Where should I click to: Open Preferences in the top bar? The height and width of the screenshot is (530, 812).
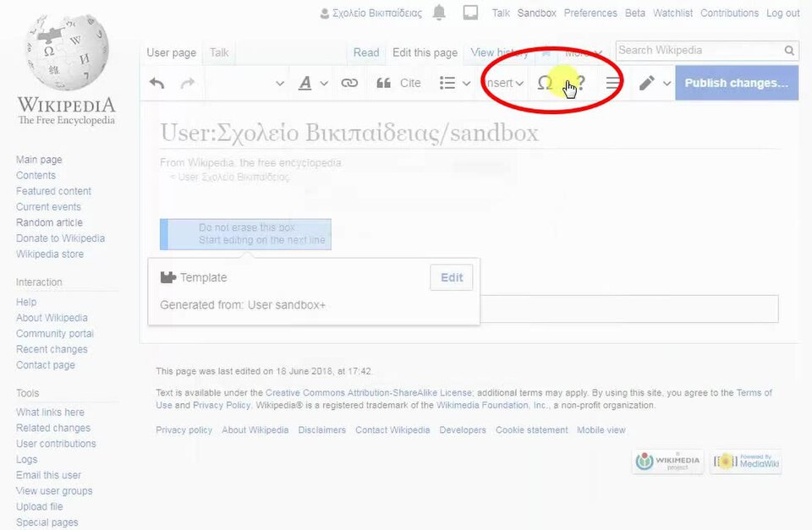[x=590, y=13]
